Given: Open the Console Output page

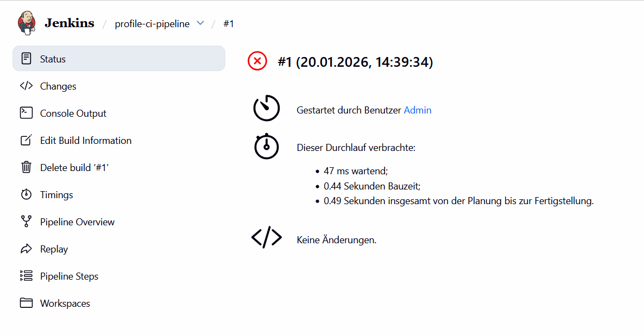Looking at the screenshot, I should point(73,113).
